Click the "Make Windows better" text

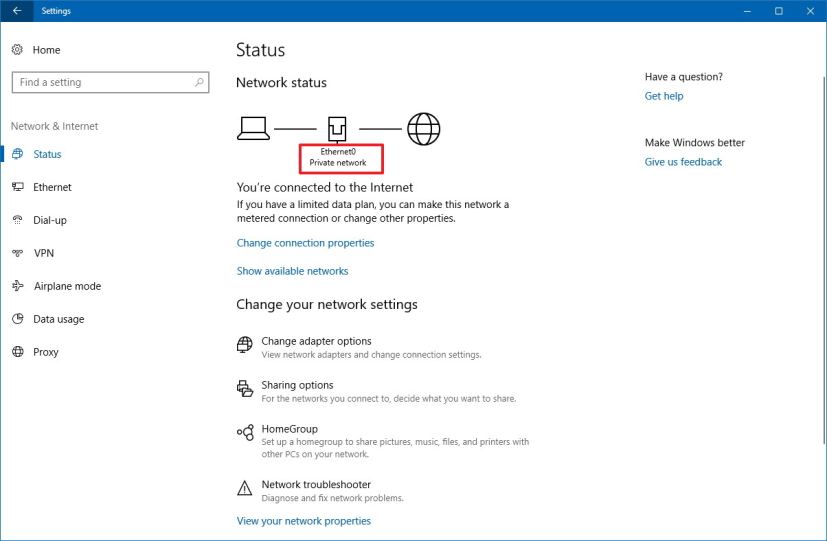tap(695, 142)
